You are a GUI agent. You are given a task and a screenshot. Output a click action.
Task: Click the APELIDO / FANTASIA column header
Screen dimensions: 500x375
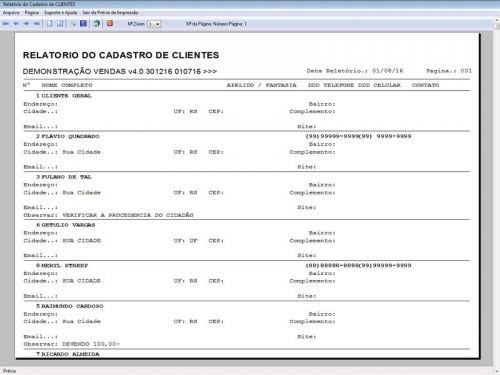(x=261, y=85)
